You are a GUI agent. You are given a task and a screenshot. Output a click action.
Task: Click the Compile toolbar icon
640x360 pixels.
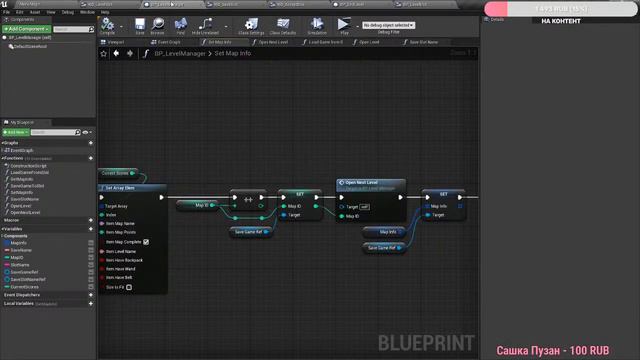click(107, 25)
